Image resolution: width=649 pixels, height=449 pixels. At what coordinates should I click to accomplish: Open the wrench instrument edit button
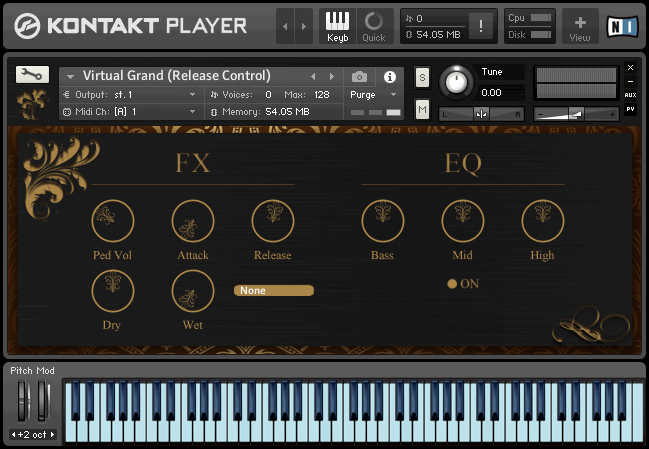pyautogui.click(x=32, y=74)
